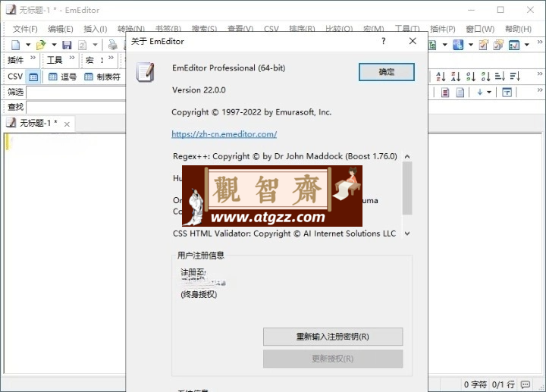This screenshot has width=546, height=392.
Task: Click the customize window checkmark icon
Action: coord(514,45)
